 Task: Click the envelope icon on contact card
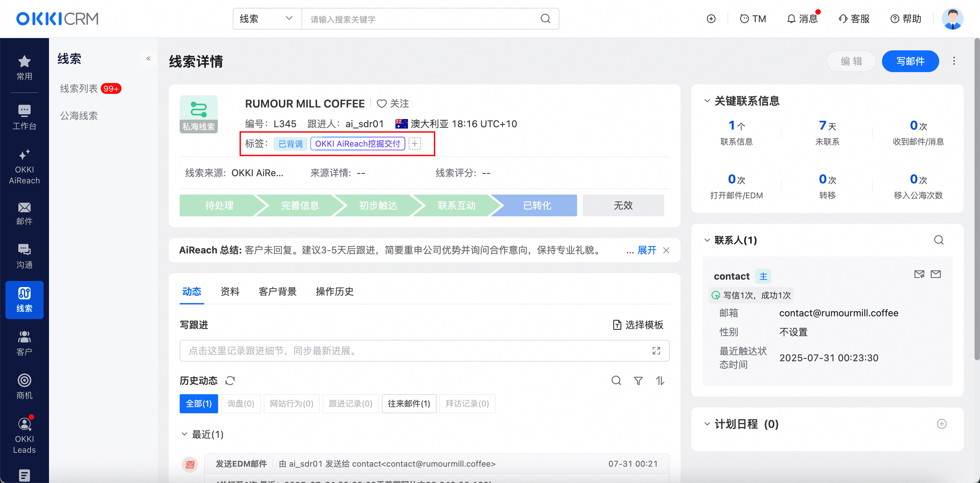tap(935, 274)
